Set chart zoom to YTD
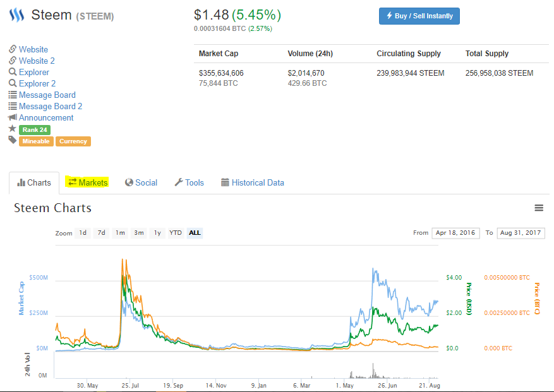This screenshot has height=392, width=554. point(176,233)
